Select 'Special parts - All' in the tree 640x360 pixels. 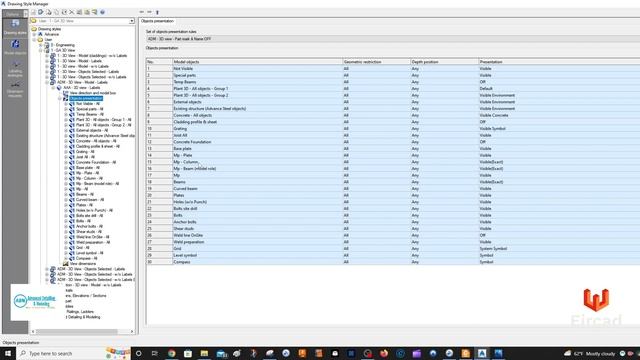click(x=89, y=109)
